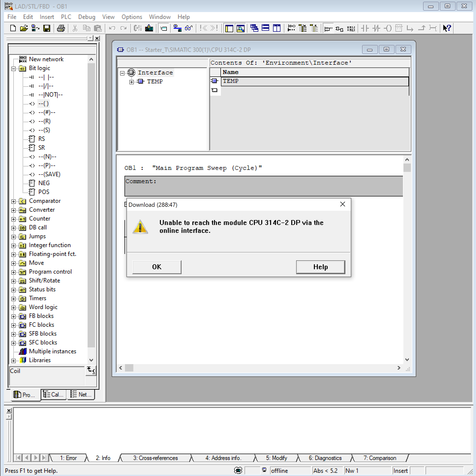Image resolution: width=476 pixels, height=476 pixels.
Task: Click the editor horizontal scroll right arrow
Action: (x=399, y=368)
